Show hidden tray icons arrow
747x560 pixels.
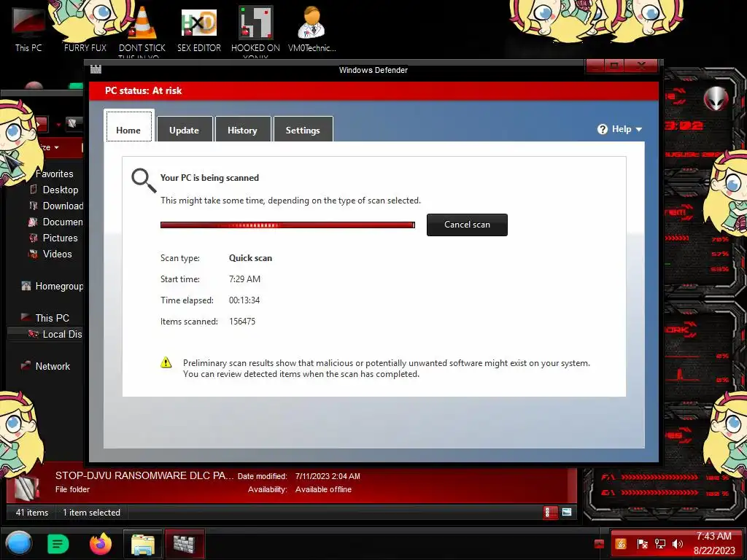(599, 544)
